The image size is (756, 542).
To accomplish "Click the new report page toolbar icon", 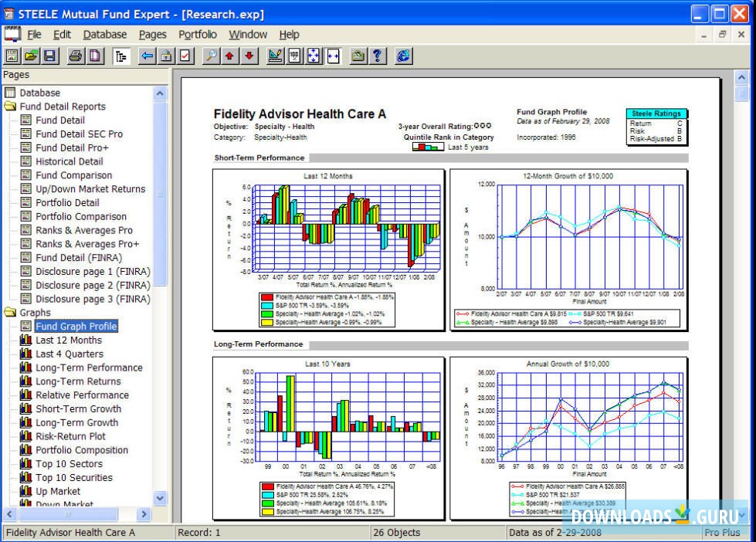I will tap(12, 56).
